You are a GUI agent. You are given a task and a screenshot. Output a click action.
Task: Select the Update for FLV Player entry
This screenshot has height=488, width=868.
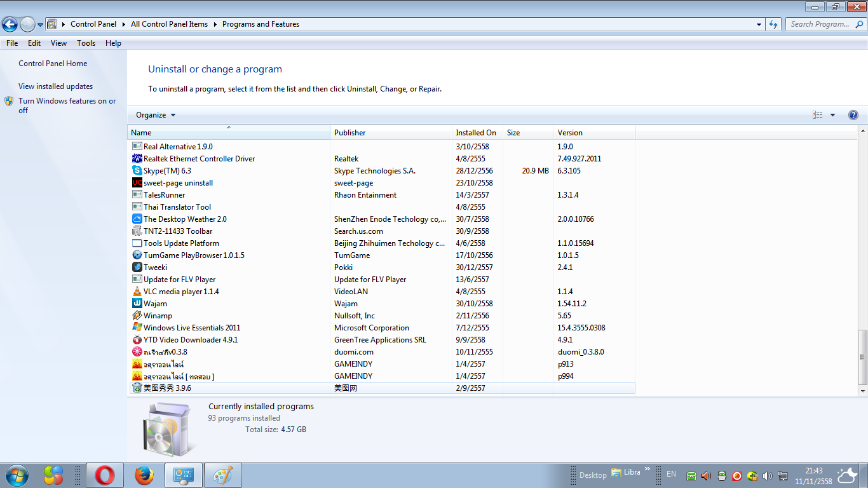[x=381, y=280]
